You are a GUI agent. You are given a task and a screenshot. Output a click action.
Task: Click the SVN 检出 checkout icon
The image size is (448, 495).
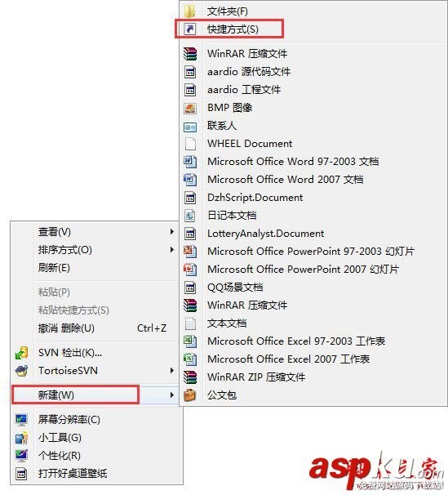coord(21,353)
